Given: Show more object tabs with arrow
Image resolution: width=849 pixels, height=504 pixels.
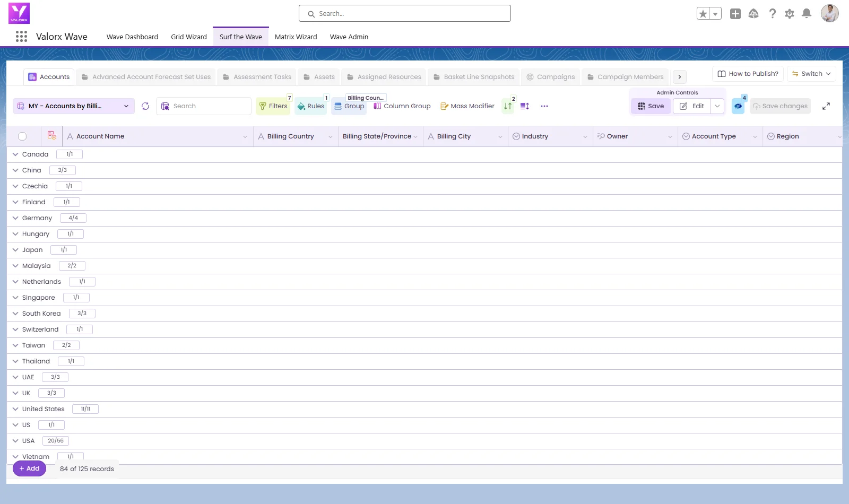Looking at the screenshot, I should (680, 77).
